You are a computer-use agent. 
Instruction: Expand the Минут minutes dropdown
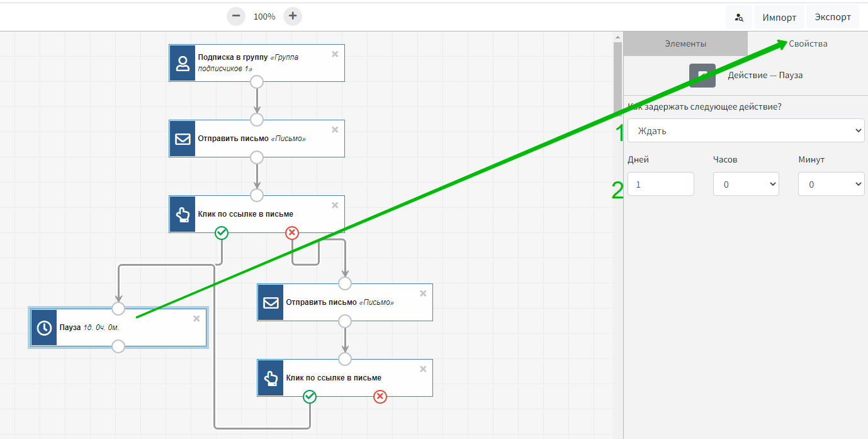[x=831, y=184]
